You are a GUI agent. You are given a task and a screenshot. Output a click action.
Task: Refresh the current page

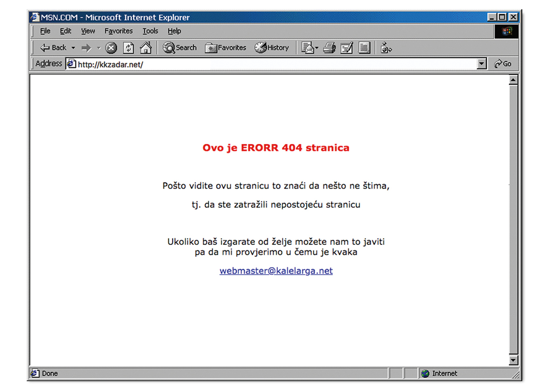click(128, 47)
